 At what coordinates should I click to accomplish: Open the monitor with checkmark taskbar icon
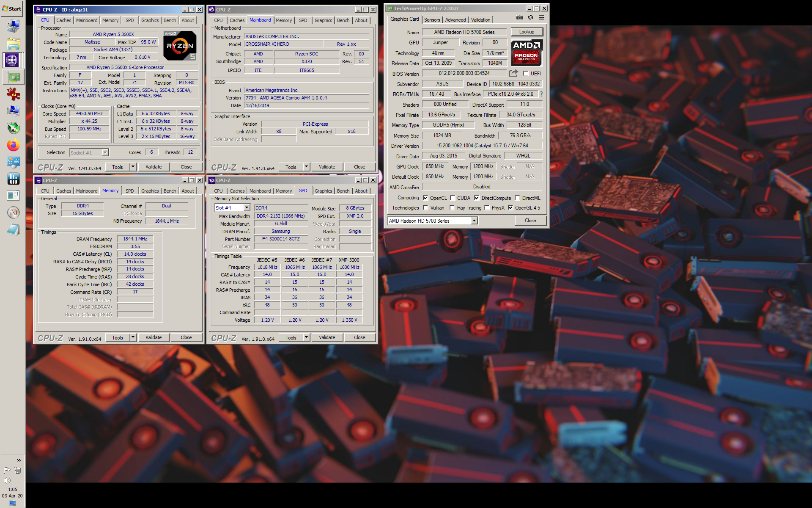pyautogui.click(x=13, y=111)
